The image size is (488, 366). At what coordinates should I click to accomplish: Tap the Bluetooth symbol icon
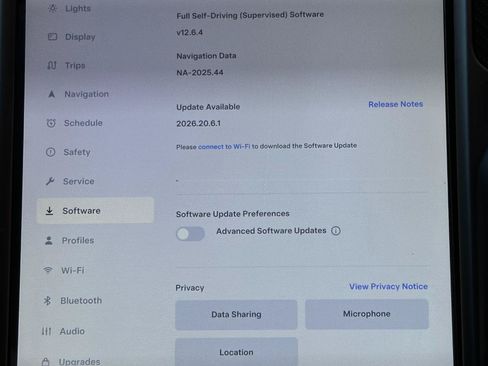[47, 301]
